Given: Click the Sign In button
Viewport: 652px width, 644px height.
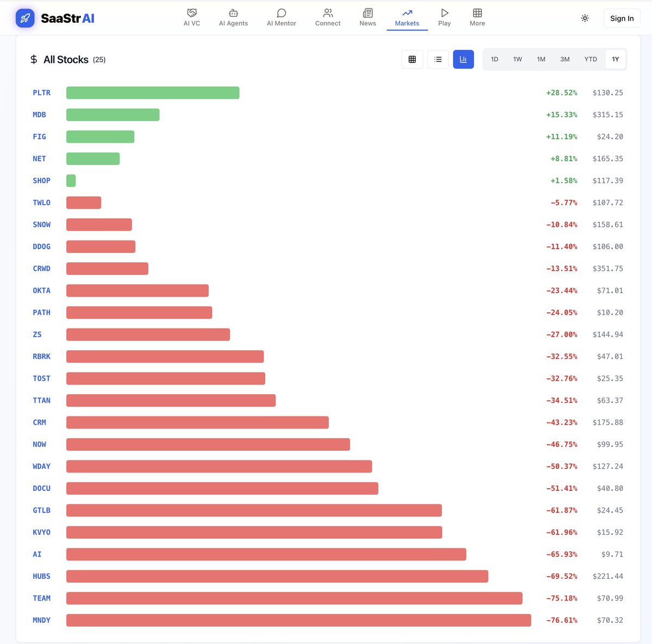Looking at the screenshot, I should click(622, 18).
